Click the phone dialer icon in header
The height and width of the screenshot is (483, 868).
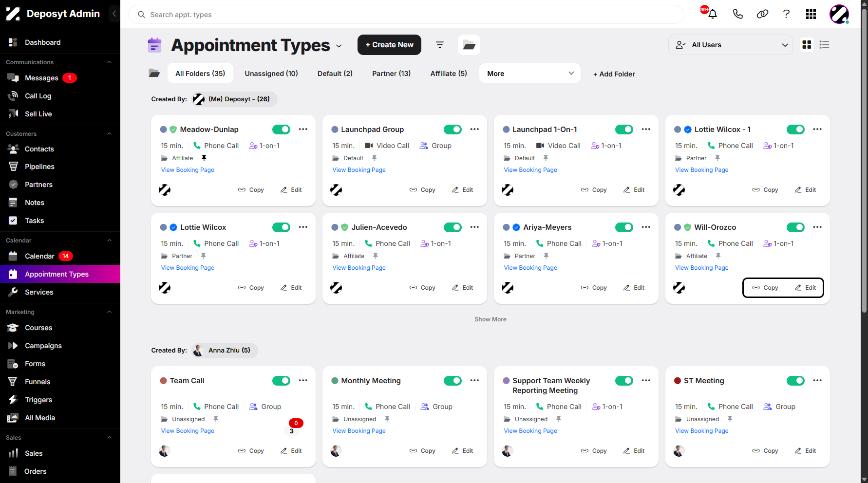(x=737, y=14)
